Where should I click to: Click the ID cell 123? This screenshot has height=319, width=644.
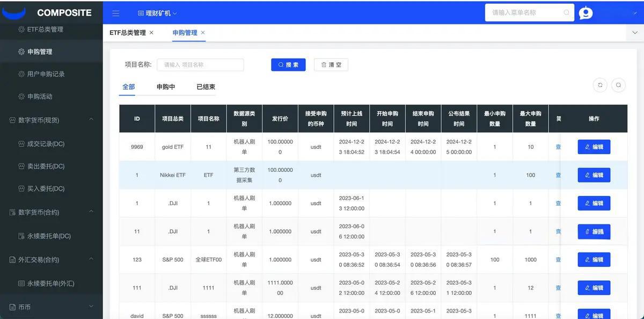click(137, 259)
